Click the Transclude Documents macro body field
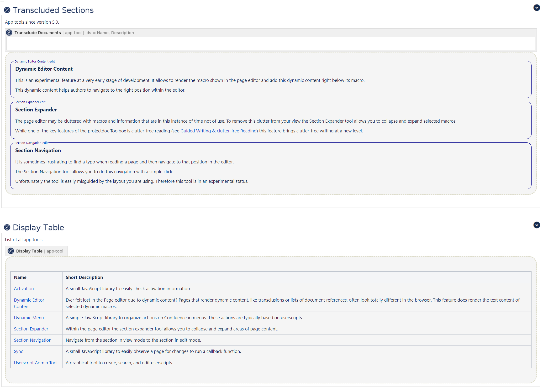The image size is (543, 392). click(270, 44)
